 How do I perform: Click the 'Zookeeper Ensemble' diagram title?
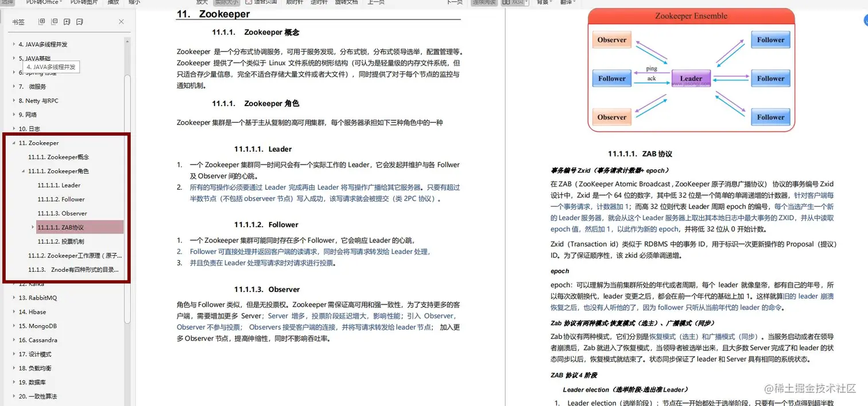pyautogui.click(x=691, y=16)
